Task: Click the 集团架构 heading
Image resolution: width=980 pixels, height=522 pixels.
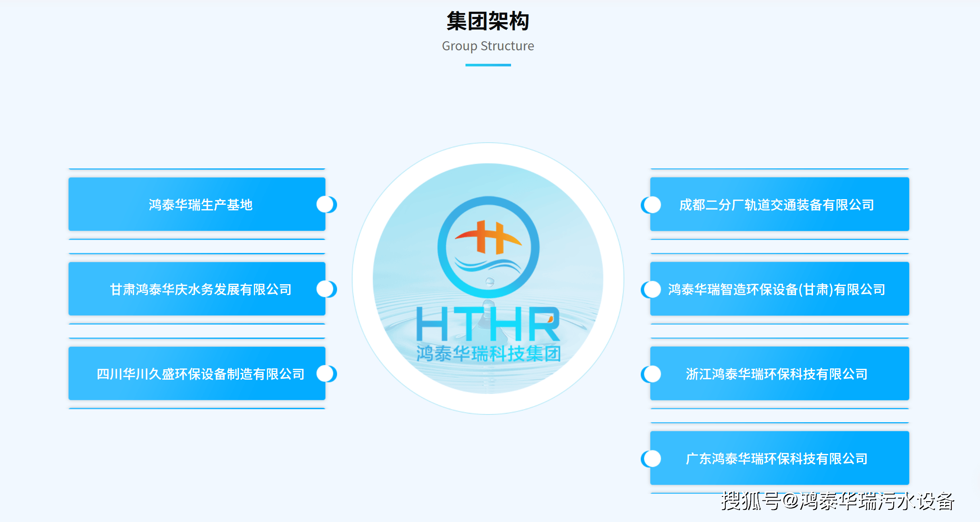Action: [x=488, y=21]
